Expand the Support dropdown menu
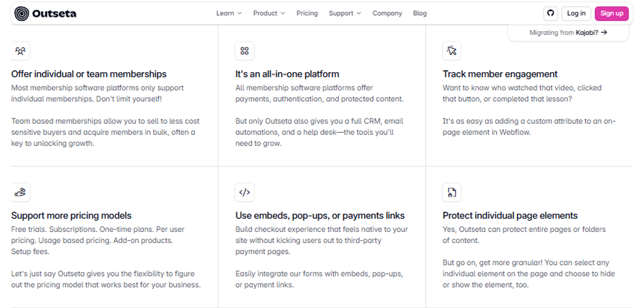 (x=345, y=13)
